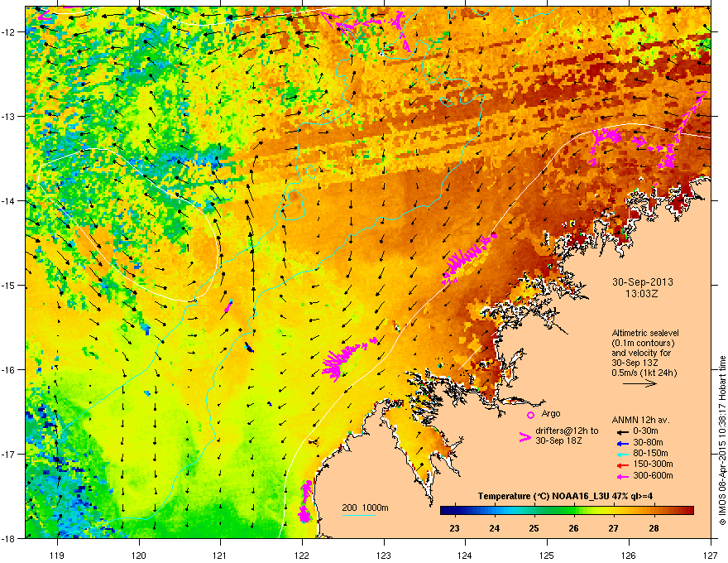Viewport: 728px width, 563px height.
Task: Select the cyan 80-150m arrow symbol
Action: click(x=621, y=454)
